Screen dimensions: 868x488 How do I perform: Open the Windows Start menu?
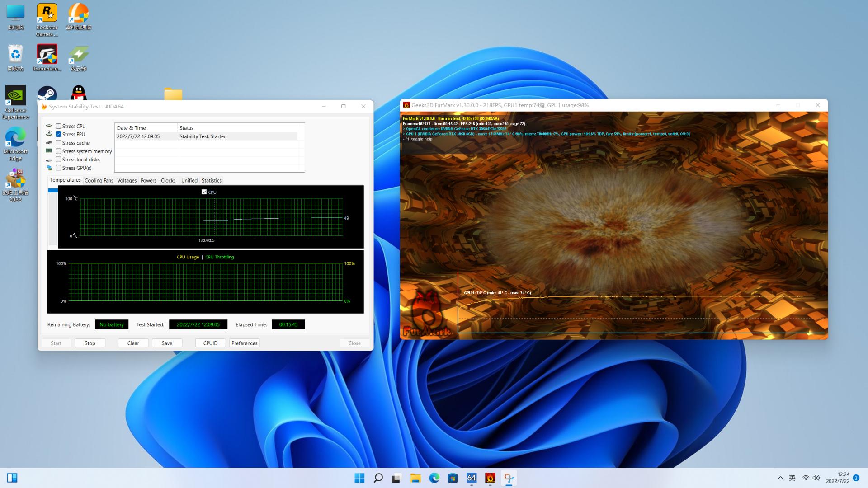[359, 478]
